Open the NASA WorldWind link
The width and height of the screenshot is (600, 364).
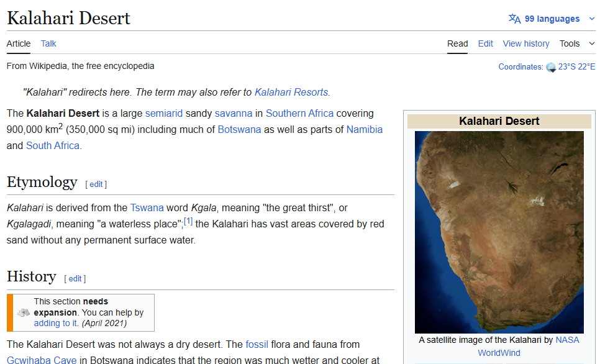(x=529, y=347)
